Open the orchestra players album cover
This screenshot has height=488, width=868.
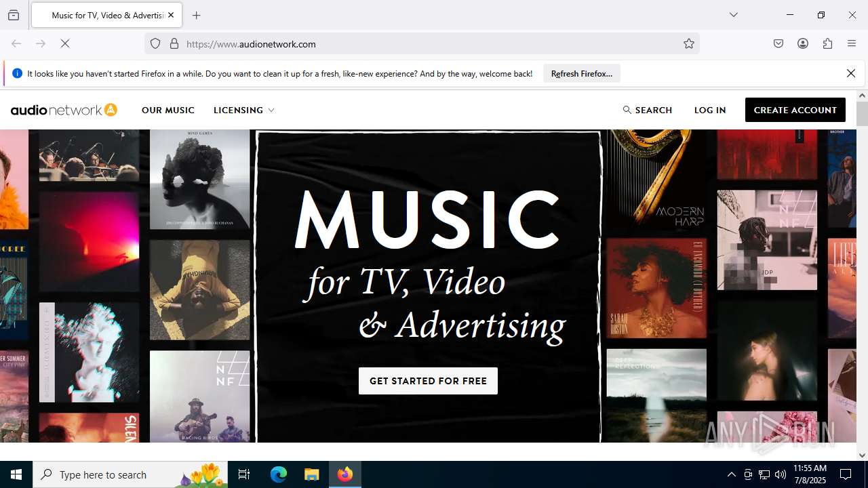[x=89, y=155]
